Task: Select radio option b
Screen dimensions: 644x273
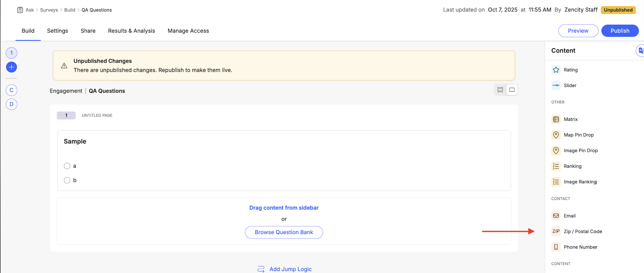Action: tap(67, 180)
